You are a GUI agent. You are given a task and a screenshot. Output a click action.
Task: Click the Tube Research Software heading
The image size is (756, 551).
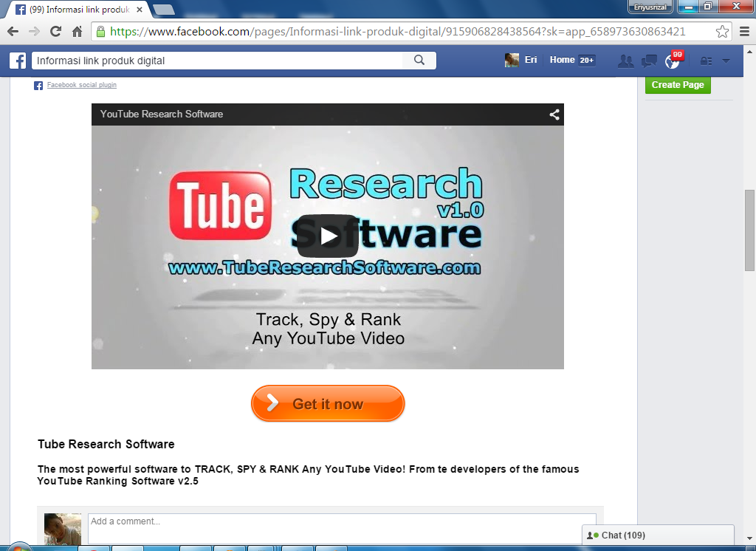[106, 444]
